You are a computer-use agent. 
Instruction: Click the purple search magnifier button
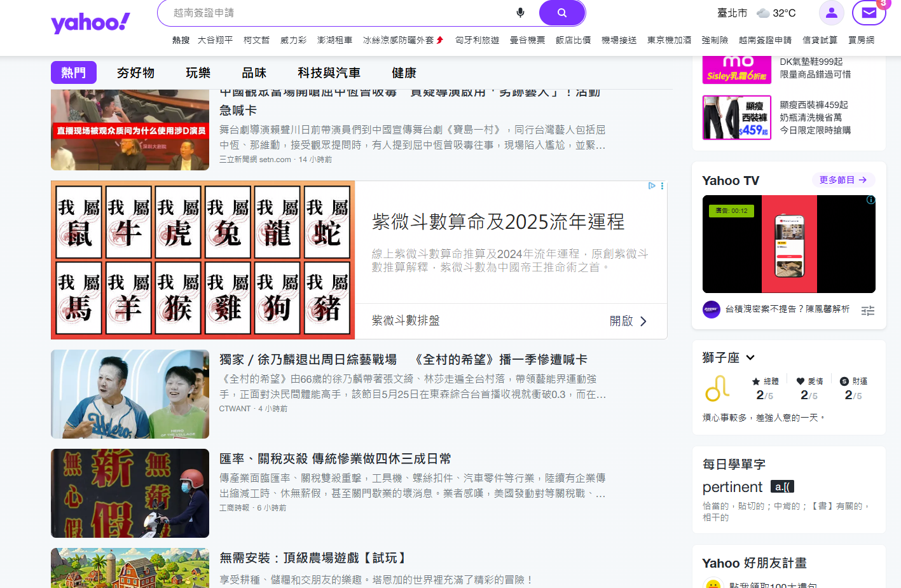click(562, 13)
